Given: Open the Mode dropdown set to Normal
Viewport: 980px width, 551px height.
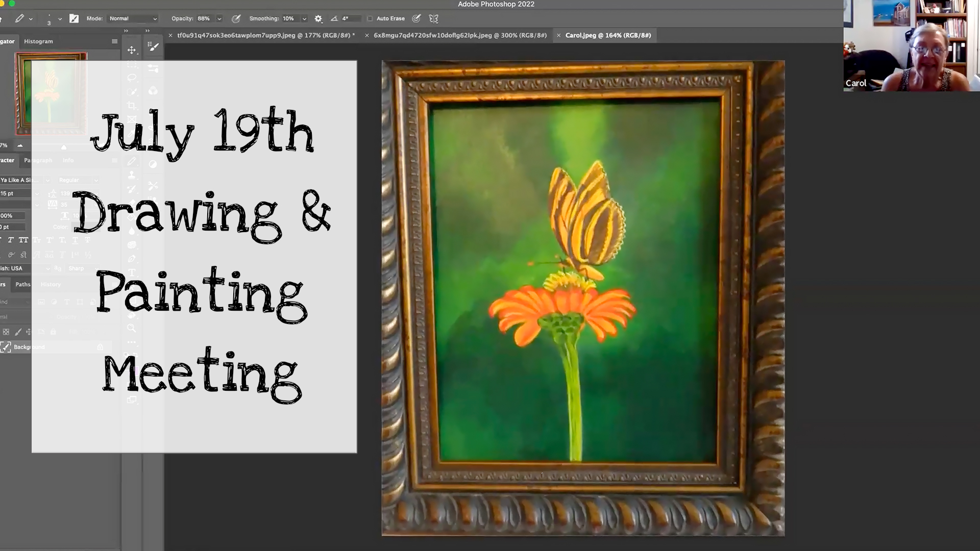Looking at the screenshot, I should 133,19.
